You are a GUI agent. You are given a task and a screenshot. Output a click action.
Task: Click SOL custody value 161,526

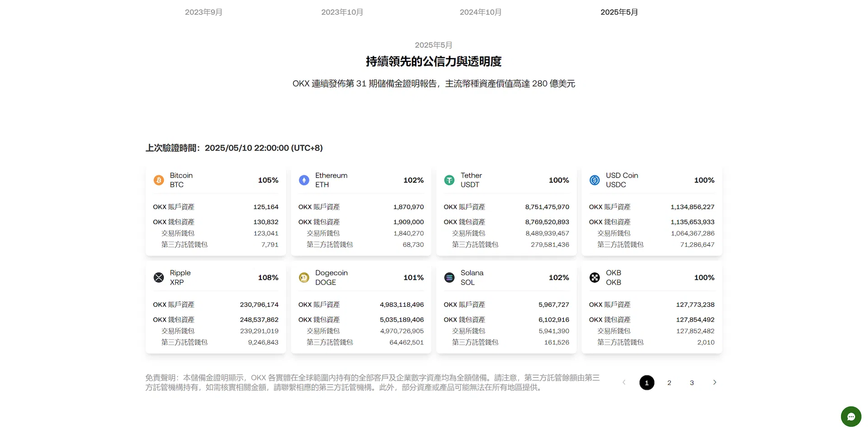[x=557, y=342]
